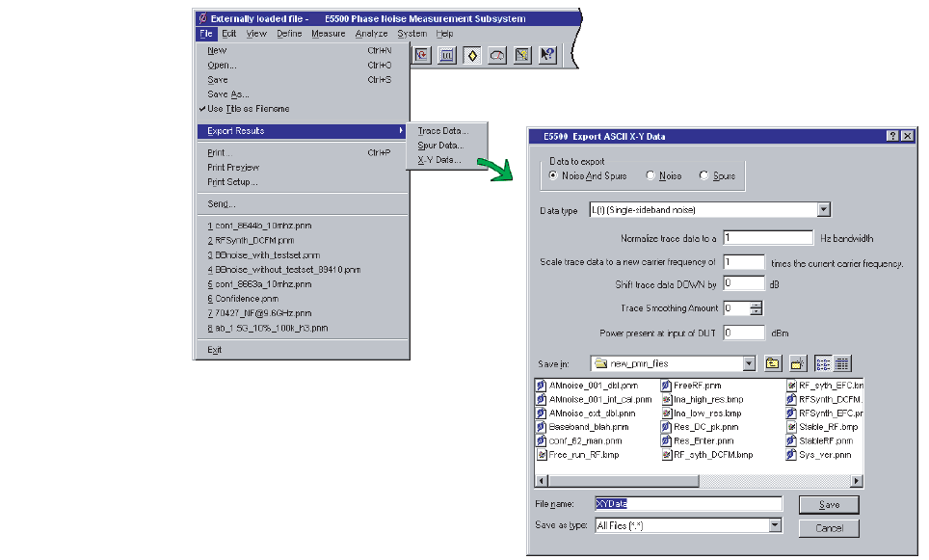Click the file list scroll right arrow
This screenshot has height=560, width=929.
click(x=857, y=481)
